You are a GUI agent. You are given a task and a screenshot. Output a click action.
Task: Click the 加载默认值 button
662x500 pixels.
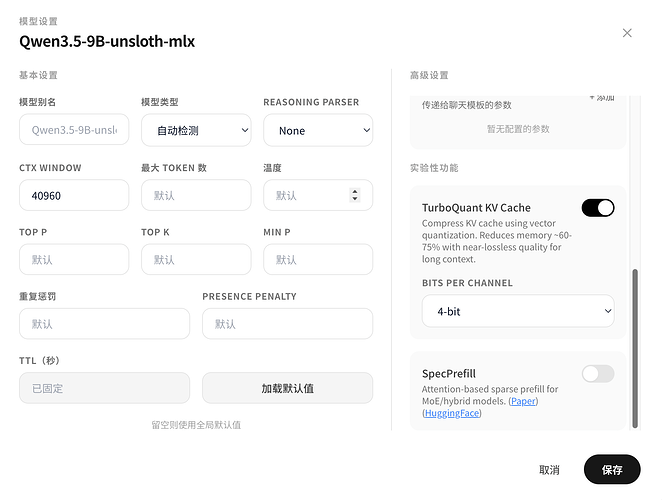click(x=288, y=388)
